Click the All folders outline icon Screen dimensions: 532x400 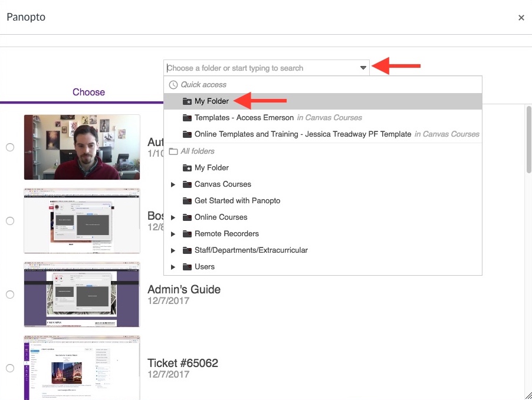click(173, 151)
